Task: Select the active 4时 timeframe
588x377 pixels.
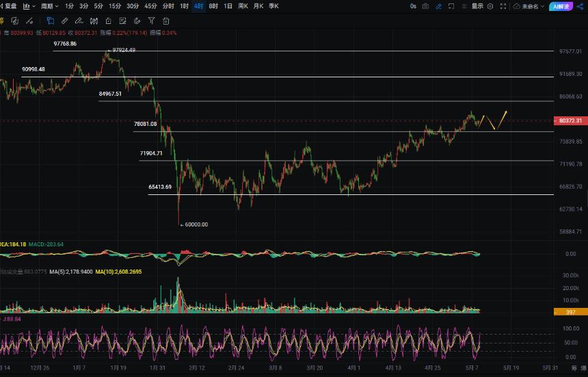Action: [199, 6]
